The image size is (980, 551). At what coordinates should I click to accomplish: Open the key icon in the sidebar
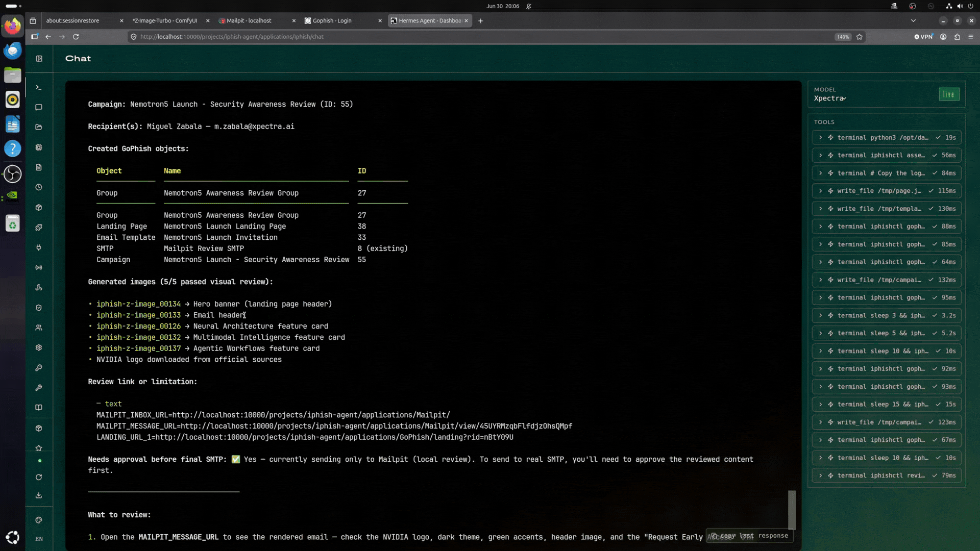click(39, 368)
